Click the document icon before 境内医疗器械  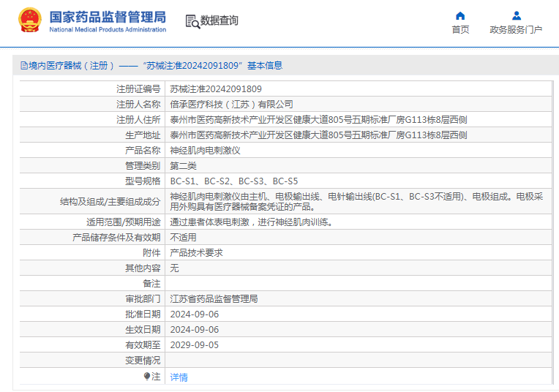pyautogui.click(x=24, y=66)
